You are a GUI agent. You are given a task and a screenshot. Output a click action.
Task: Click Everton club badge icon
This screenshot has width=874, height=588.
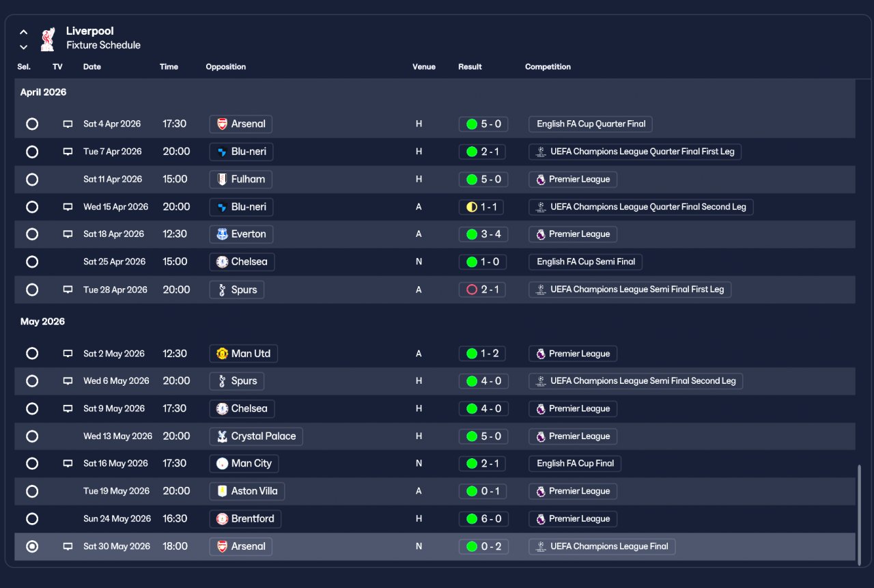click(x=222, y=234)
